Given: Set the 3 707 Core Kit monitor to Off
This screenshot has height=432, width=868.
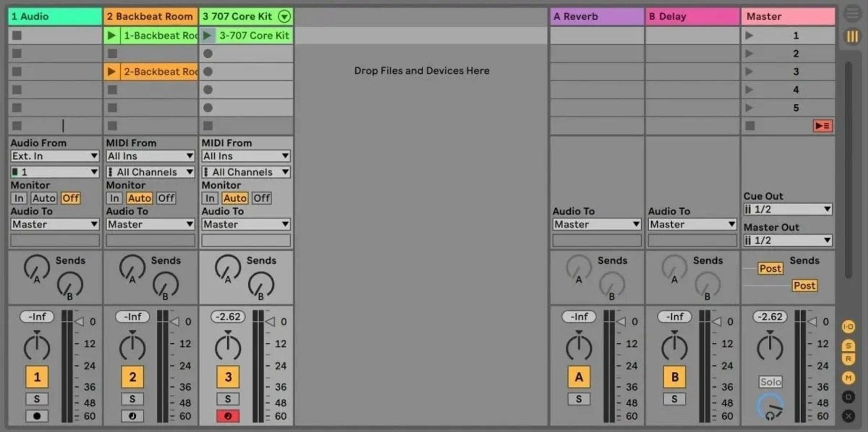Looking at the screenshot, I should pyautogui.click(x=261, y=198).
